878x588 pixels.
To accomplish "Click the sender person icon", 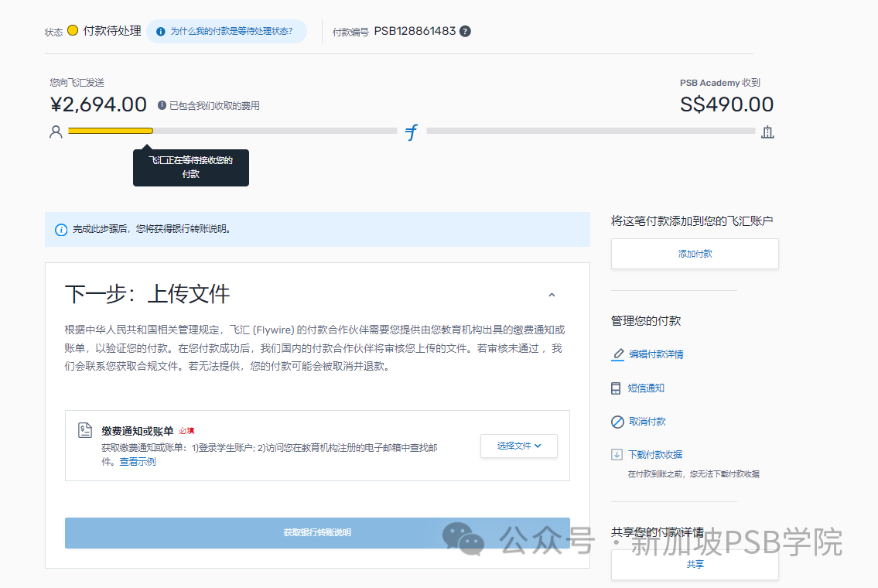I will (x=56, y=132).
